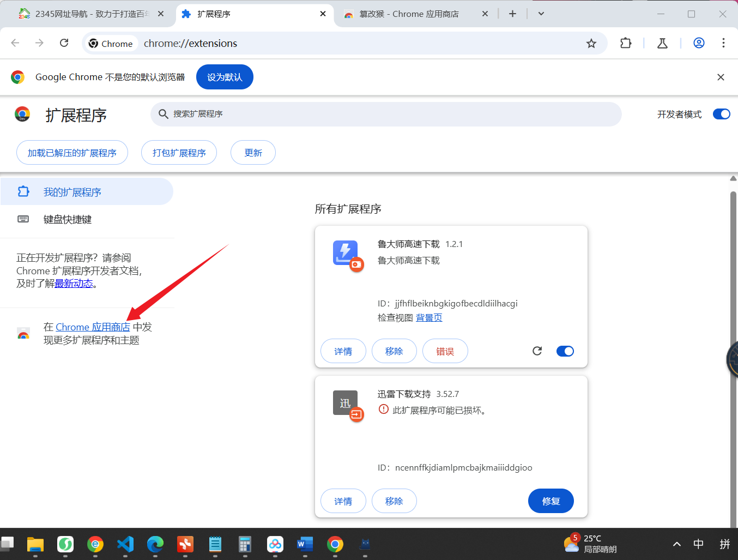The image size is (738, 560).
Task: Open Chrome Labs flask icon
Action: tap(662, 43)
